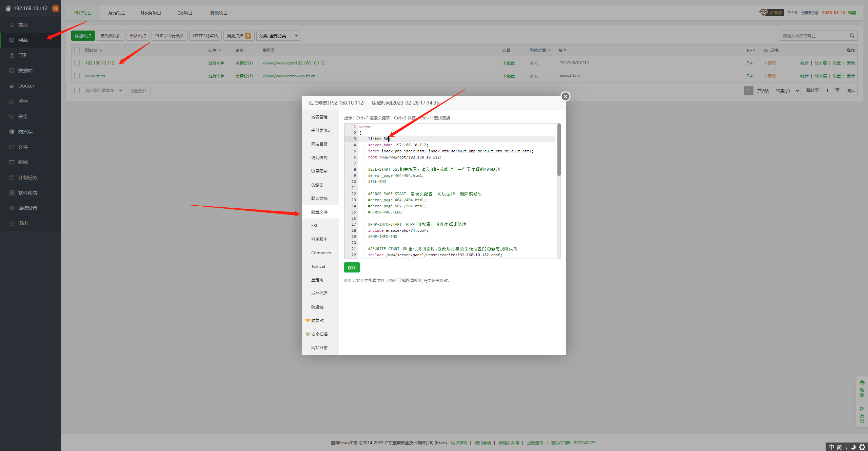Viewport: 868px width, 451px height.
Task: Open the 状态 column filter arrow
Action: pyautogui.click(x=220, y=51)
